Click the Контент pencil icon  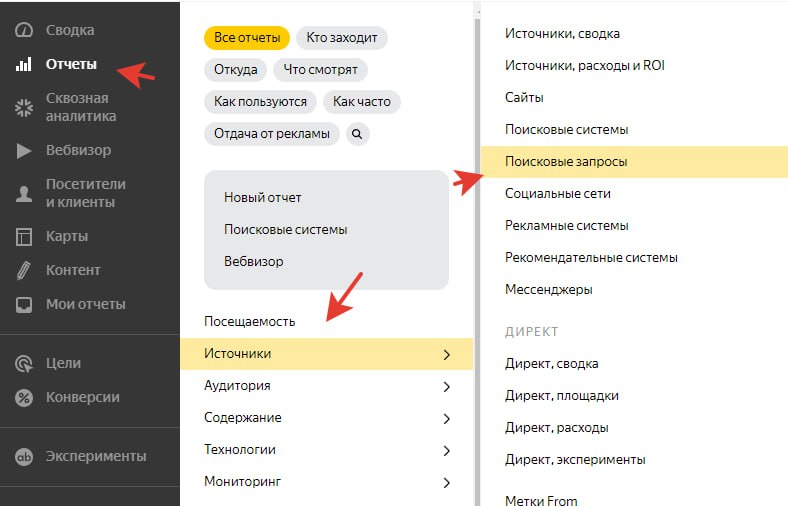24,270
